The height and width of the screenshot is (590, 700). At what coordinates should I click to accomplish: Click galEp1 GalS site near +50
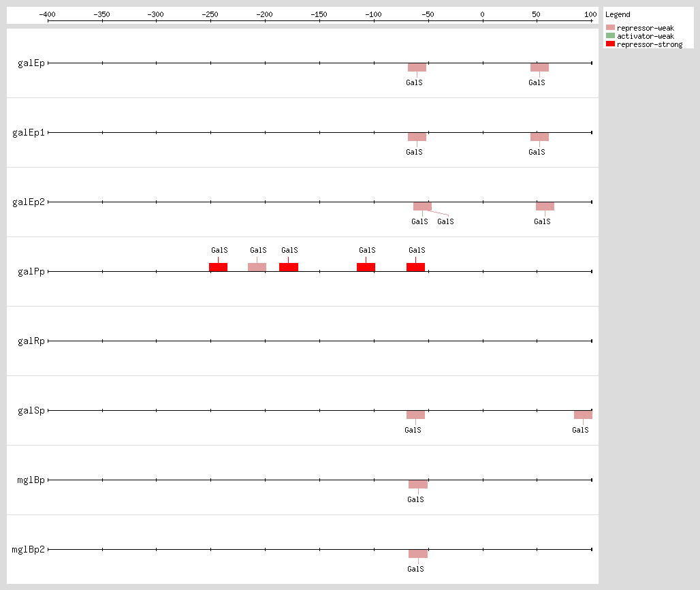point(539,137)
